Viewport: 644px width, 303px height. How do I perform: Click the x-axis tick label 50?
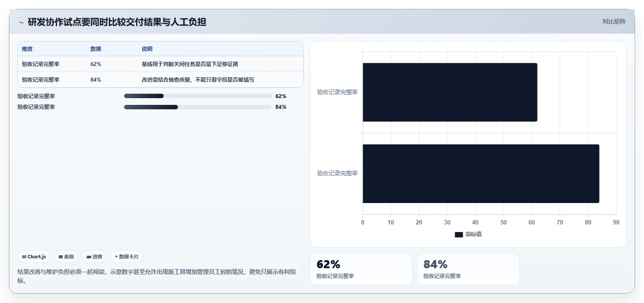(504, 222)
